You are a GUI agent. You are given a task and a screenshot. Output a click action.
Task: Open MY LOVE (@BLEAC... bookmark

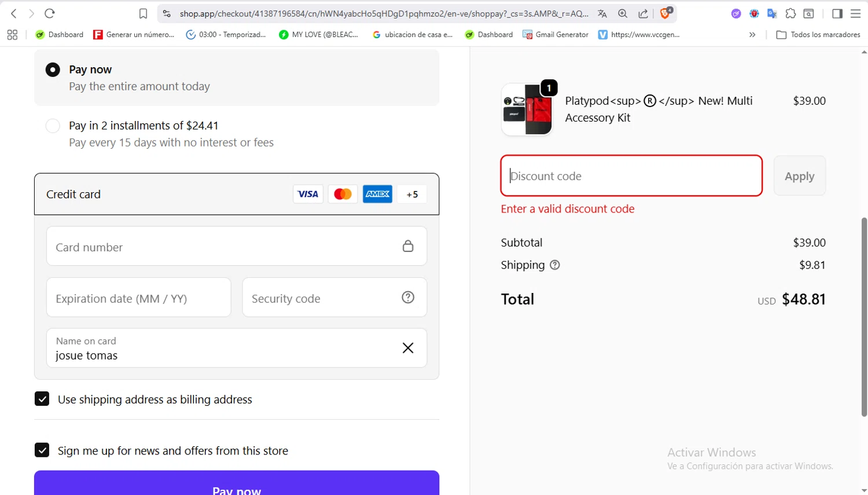pyautogui.click(x=318, y=35)
